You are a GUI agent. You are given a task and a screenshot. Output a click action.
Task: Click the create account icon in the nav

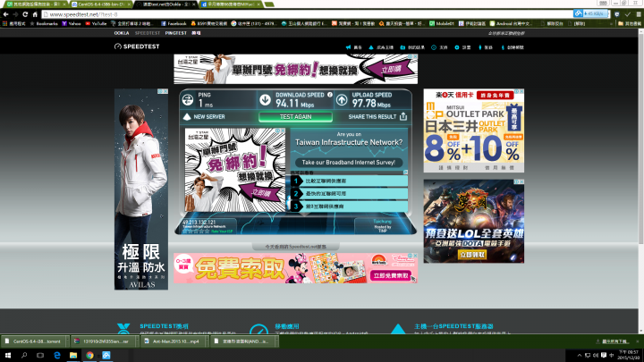[x=503, y=47]
